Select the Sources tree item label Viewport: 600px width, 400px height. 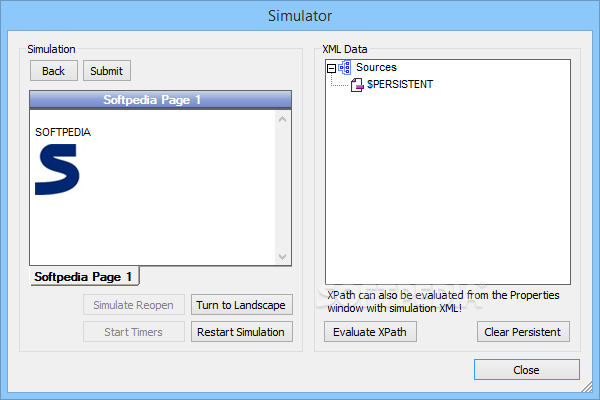[376, 67]
